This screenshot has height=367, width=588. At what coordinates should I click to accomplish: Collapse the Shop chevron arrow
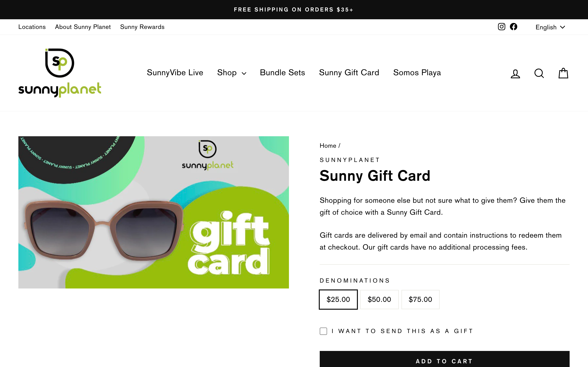point(244,73)
